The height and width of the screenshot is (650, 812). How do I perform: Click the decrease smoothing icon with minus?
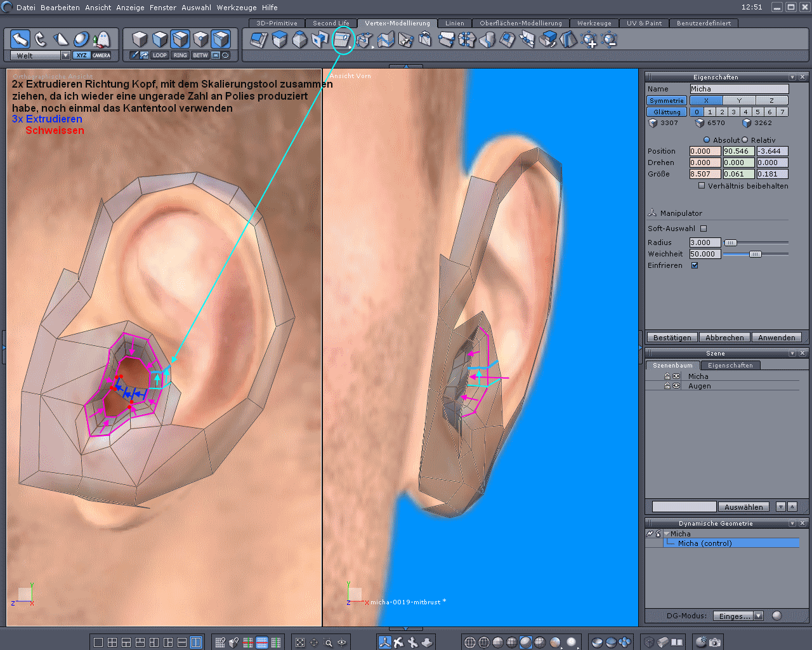(610, 40)
